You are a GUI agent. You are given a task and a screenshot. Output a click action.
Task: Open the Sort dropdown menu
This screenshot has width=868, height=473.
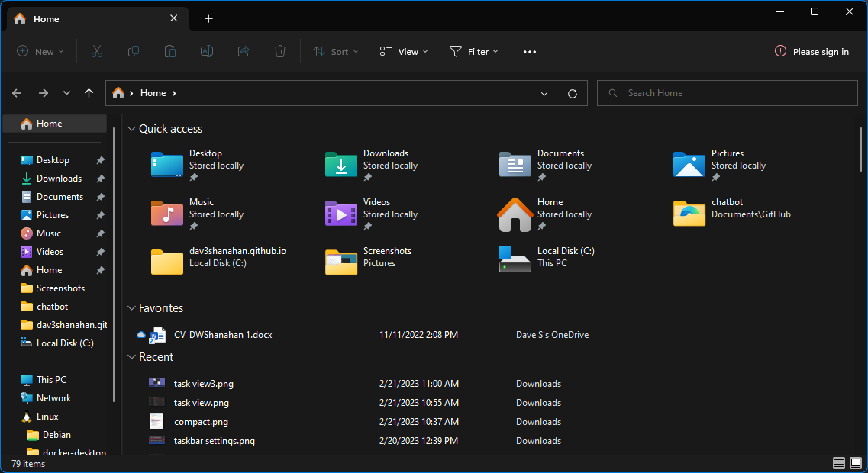(336, 51)
